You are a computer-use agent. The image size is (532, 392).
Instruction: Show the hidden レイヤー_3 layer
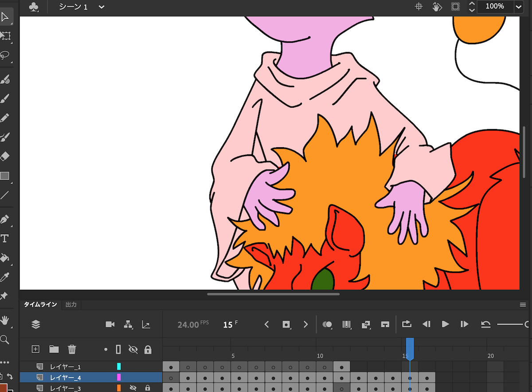coord(133,388)
